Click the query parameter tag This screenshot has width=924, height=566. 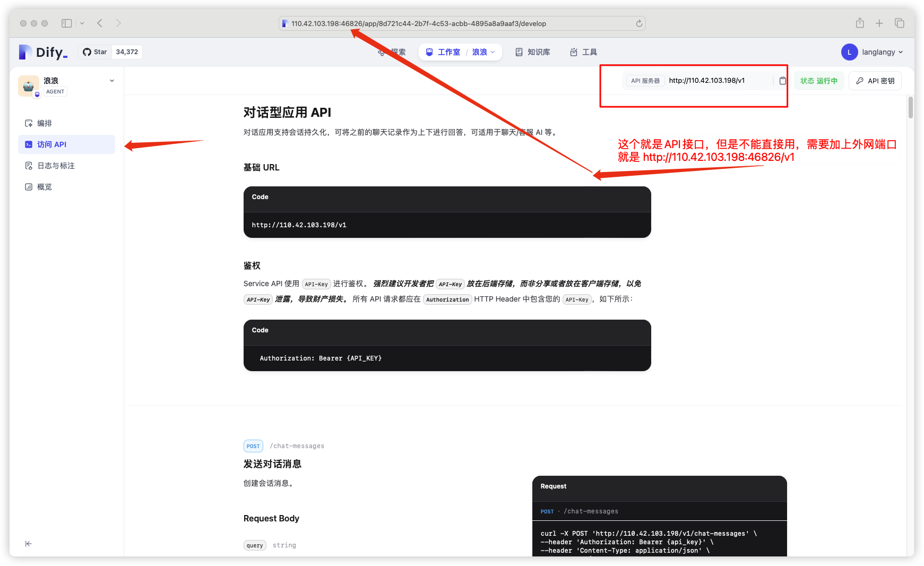(255, 545)
